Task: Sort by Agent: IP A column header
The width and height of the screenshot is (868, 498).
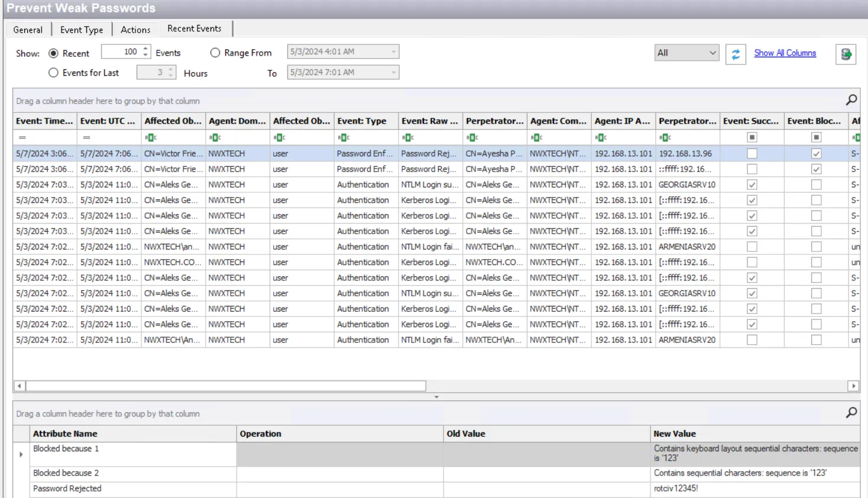Action: pos(623,121)
